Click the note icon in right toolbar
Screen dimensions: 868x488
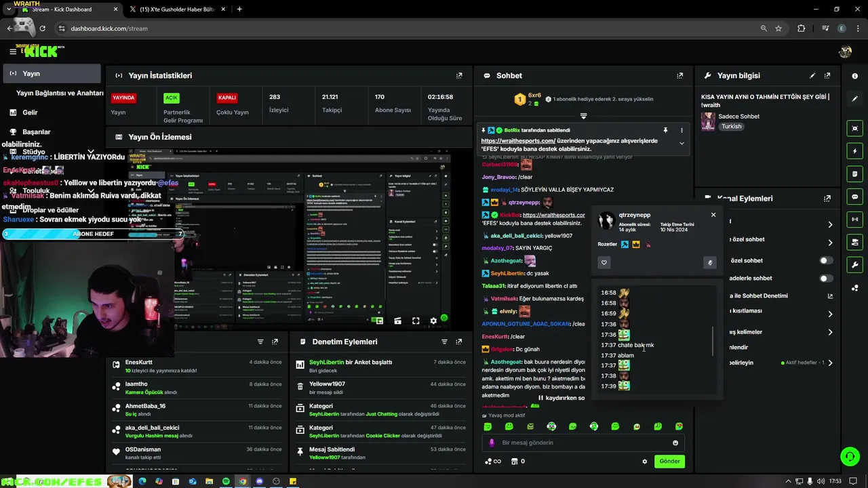coord(854,174)
